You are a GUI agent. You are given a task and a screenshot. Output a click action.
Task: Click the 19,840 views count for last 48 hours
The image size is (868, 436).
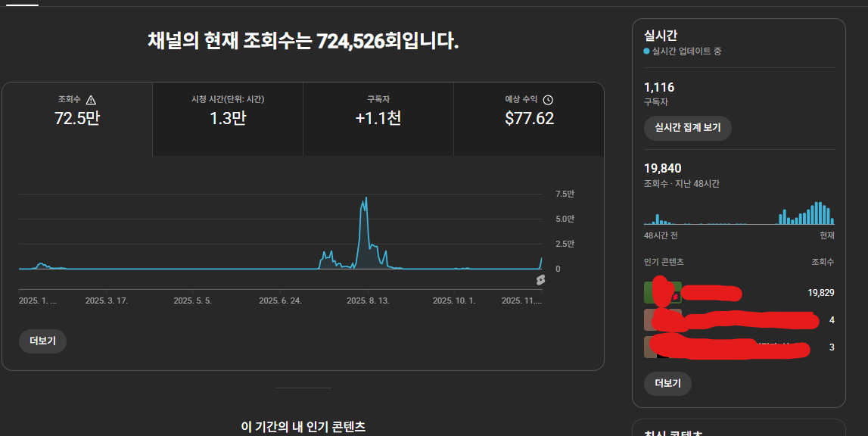pos(662,168)
